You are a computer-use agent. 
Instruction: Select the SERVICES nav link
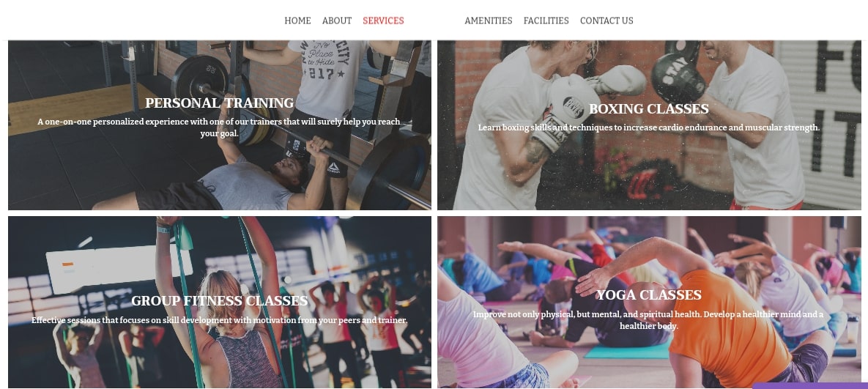(383, 21)
